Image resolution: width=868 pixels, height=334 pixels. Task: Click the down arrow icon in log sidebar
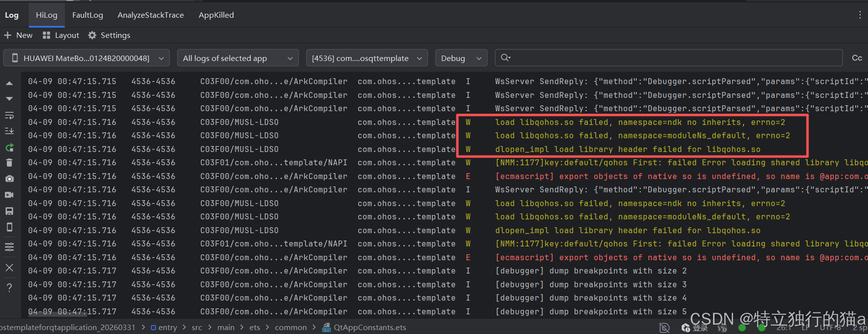(9, 99)
